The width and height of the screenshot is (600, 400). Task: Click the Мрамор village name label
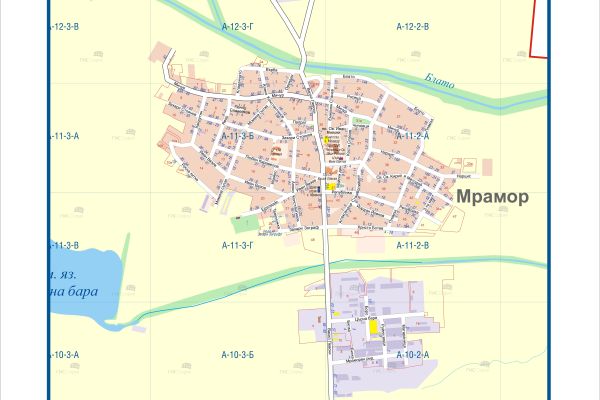[x=492, y=197]
